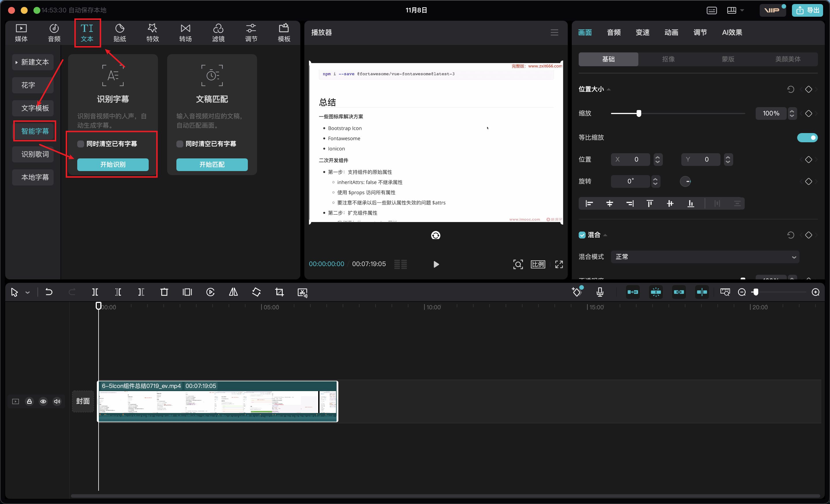Click the timeline zoom-out minus icon
830x504 pixels.
point(742,292)
